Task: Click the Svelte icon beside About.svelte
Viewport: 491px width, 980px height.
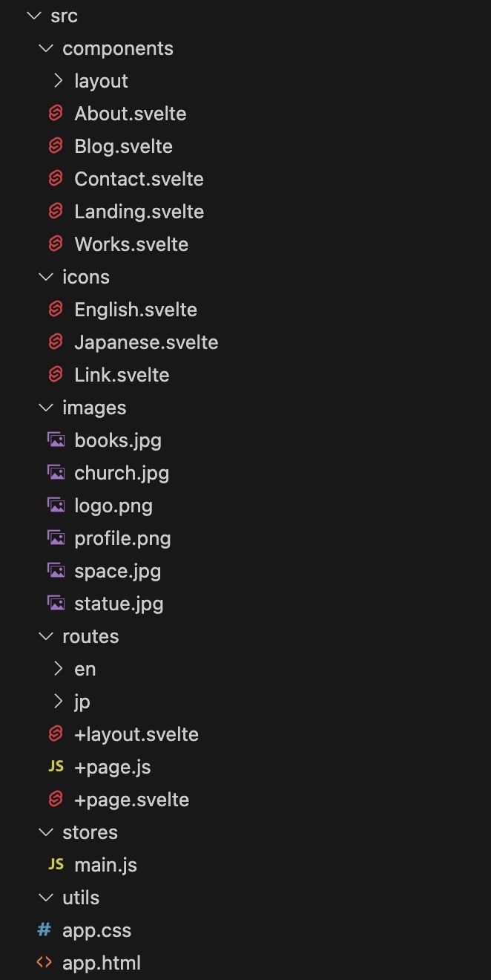Action: (56, 114)
